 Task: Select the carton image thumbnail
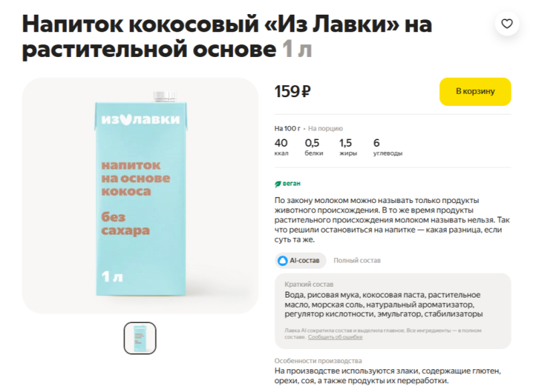pyautogui.click(x=140, y=338)
